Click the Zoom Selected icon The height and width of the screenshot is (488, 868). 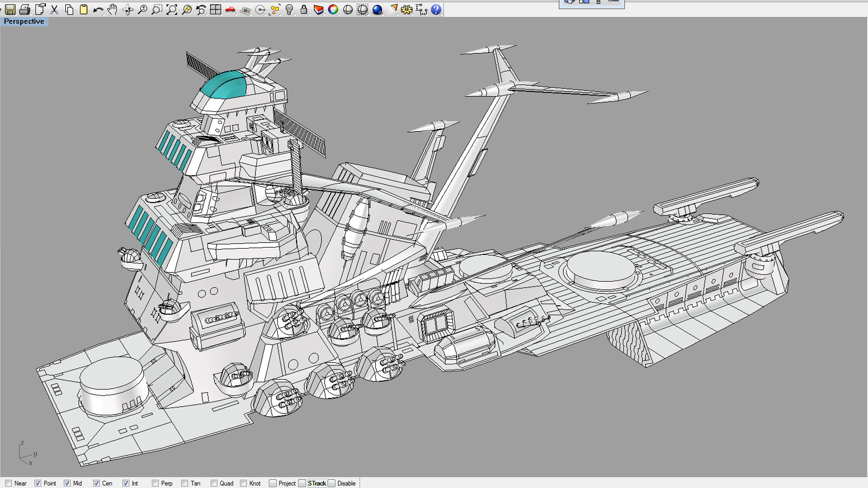coord(186,9)
